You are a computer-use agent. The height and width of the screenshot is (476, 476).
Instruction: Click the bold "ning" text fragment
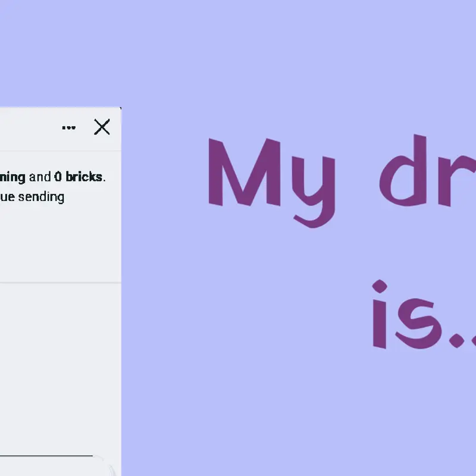point(12,177)
